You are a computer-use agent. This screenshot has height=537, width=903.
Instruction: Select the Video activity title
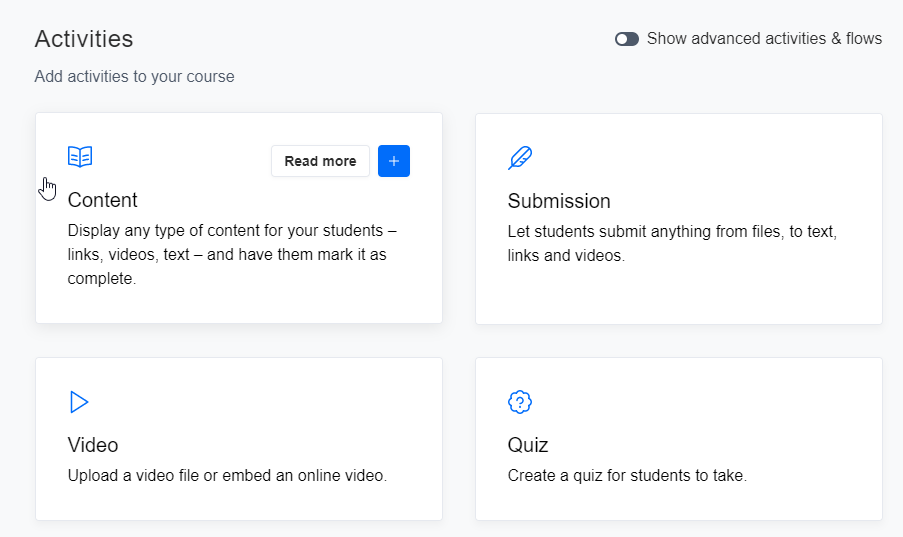coord(93,445)
